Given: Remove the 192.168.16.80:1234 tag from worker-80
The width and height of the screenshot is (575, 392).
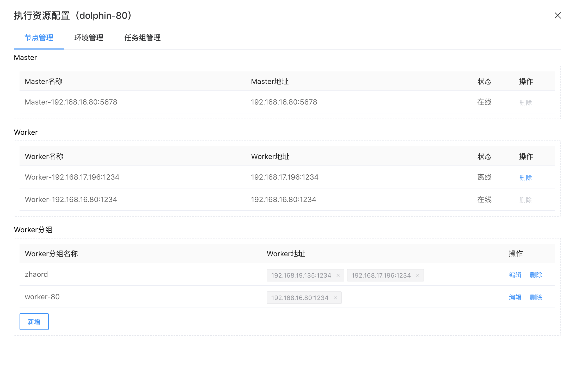Looking at the screenshot, I should (335, 298).
